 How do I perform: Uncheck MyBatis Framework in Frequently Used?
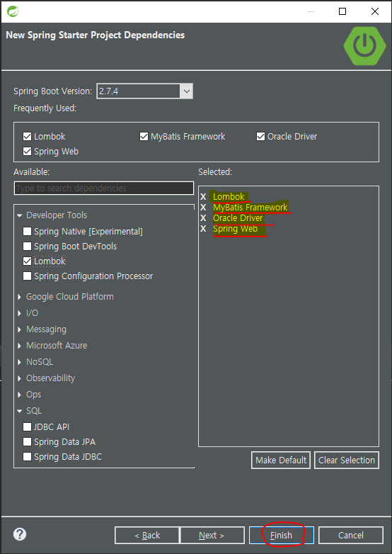click(x=144, y=137)
